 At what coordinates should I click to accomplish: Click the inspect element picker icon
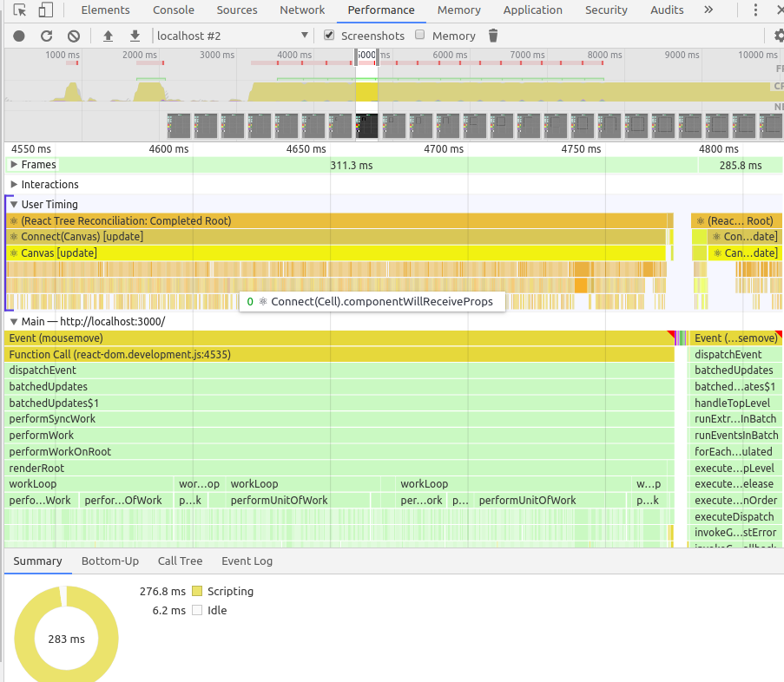(x=19, y=10)
